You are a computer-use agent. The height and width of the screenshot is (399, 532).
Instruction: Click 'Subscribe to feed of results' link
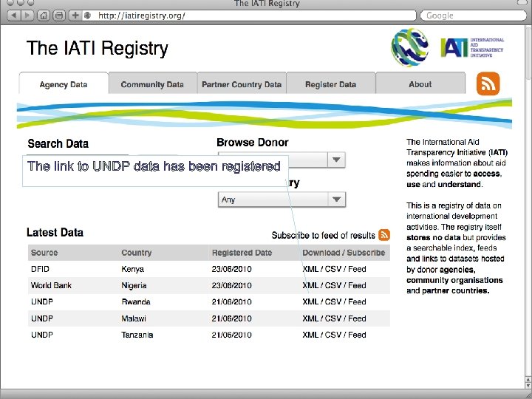(x=324, y=236)
